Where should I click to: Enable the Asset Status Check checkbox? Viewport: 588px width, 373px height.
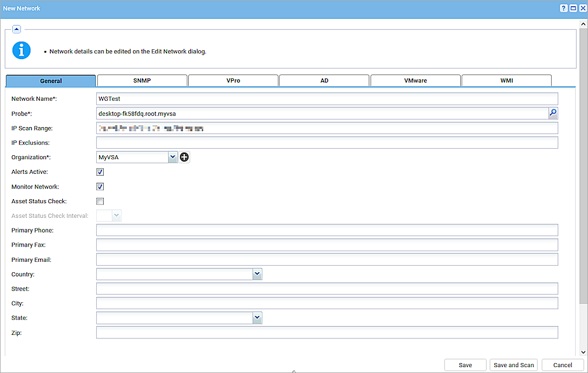click(100, 201)
